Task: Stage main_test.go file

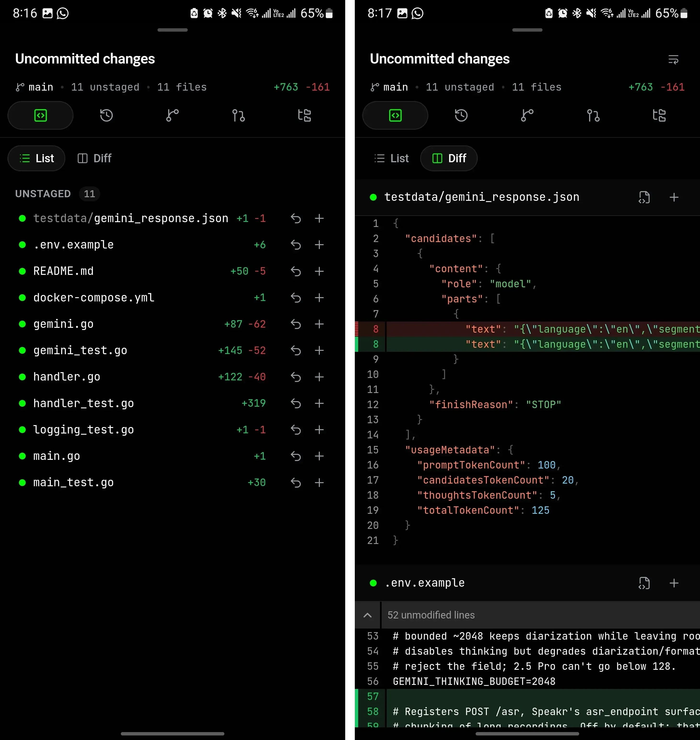Action: click(x=319, y=483)
